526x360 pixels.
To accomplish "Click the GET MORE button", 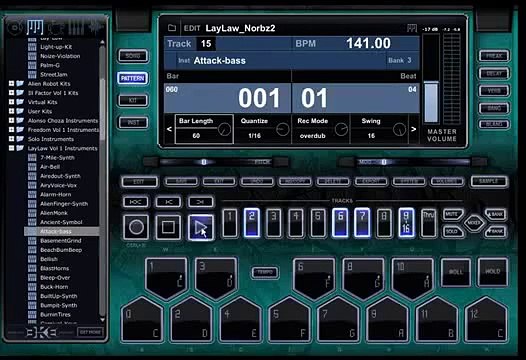I will (90, 332).
